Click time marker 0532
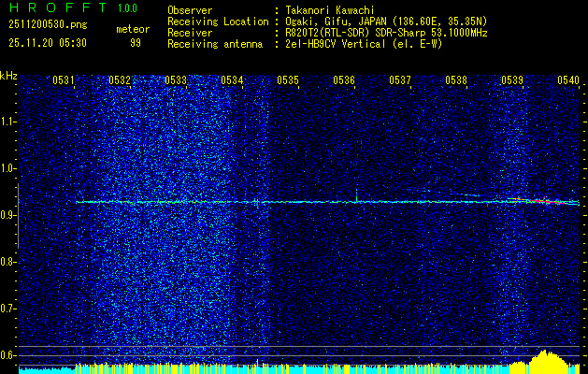The height and width of the screenshot is (374, 588). point(120,79)
